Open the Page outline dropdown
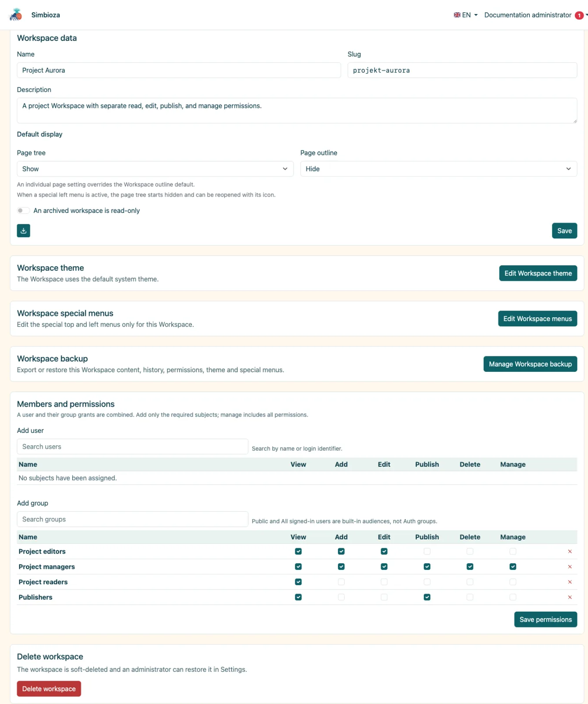This screenshot has height=704, width=588. click(438, 169)
